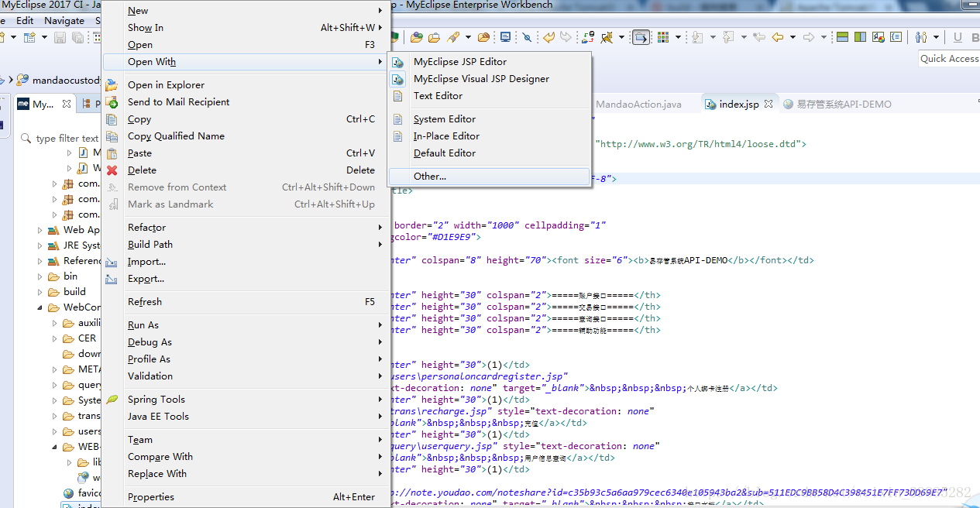Open the New submenu in context menu
980x508 pixels.
246,11
